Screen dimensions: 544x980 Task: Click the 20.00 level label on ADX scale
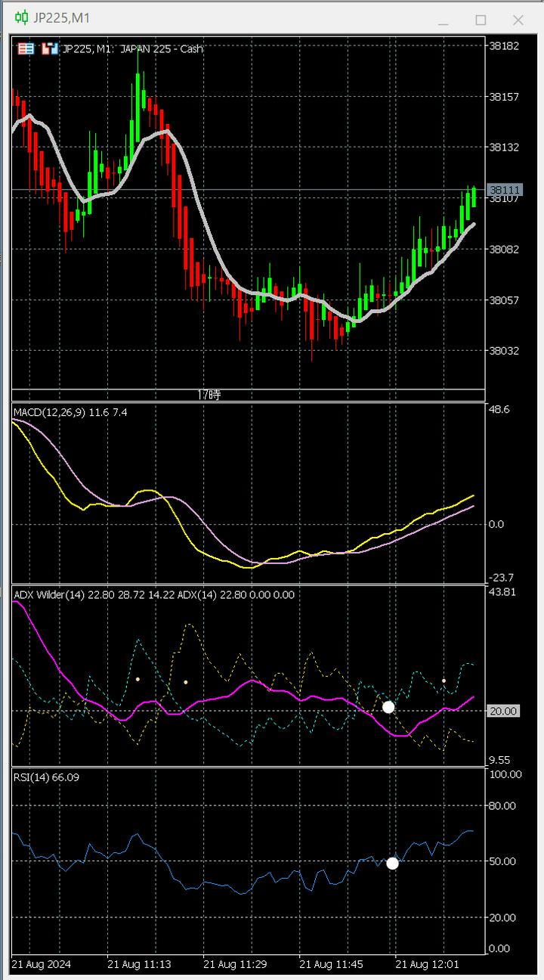tap(503, 712)
